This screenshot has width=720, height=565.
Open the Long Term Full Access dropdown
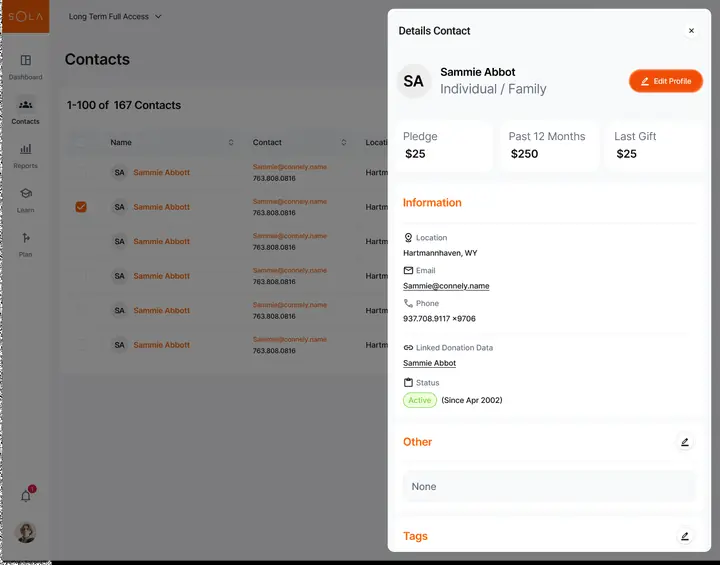[x=115, y=17]
